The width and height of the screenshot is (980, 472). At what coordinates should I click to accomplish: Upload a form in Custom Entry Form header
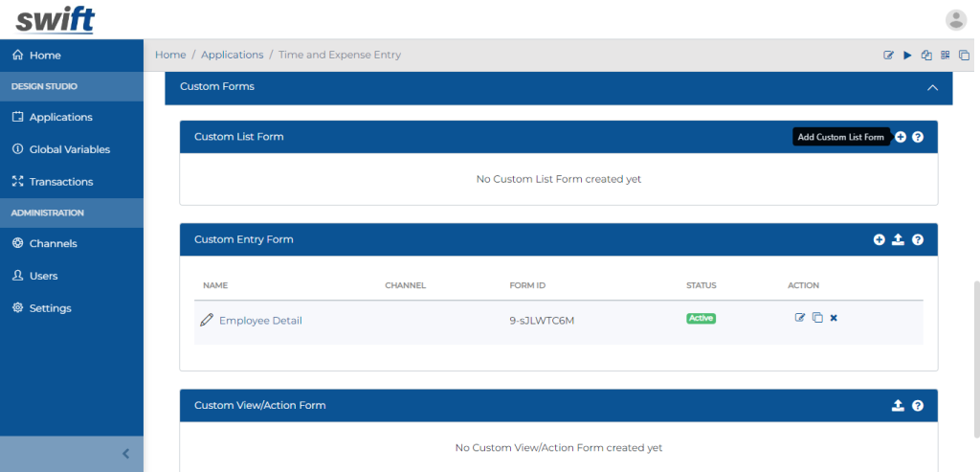tap(898, 239)
